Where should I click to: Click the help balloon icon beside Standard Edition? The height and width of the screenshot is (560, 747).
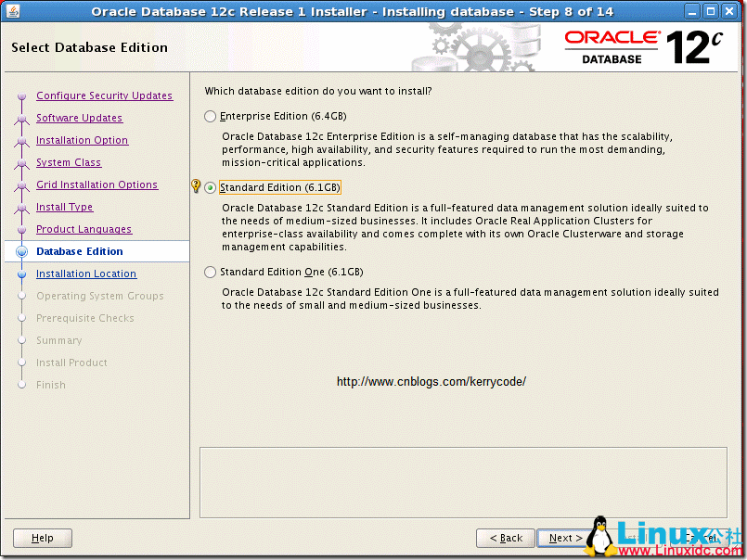coord(196,185)
